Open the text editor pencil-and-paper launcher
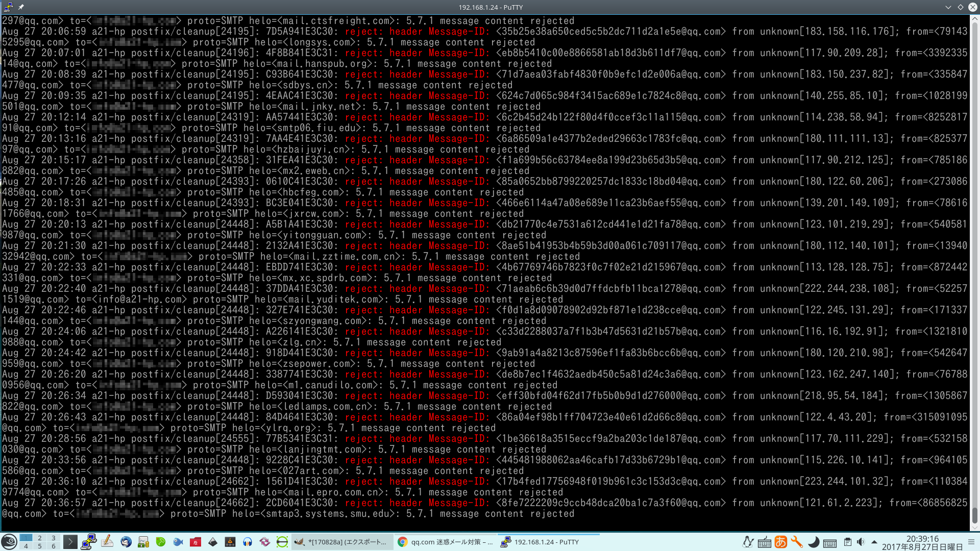 107,542
